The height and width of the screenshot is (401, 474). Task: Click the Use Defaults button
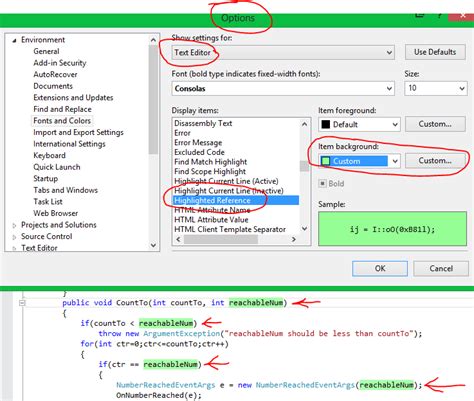tap(435, 52)
